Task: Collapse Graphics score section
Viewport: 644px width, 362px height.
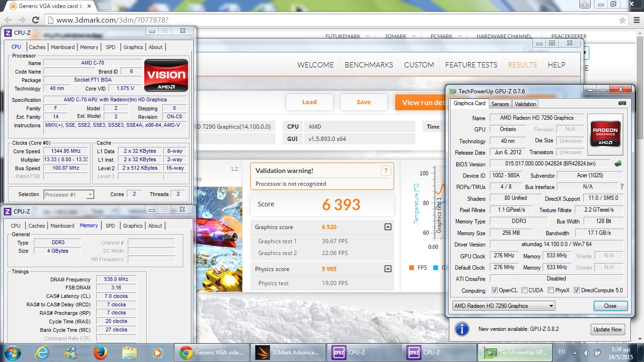Action: [x=388, y=227]
